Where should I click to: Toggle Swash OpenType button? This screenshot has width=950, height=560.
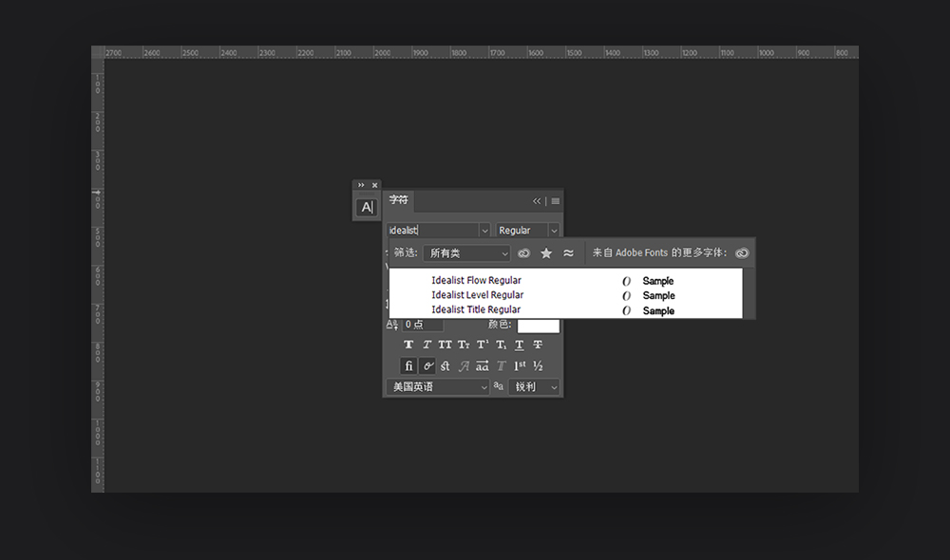464,365
